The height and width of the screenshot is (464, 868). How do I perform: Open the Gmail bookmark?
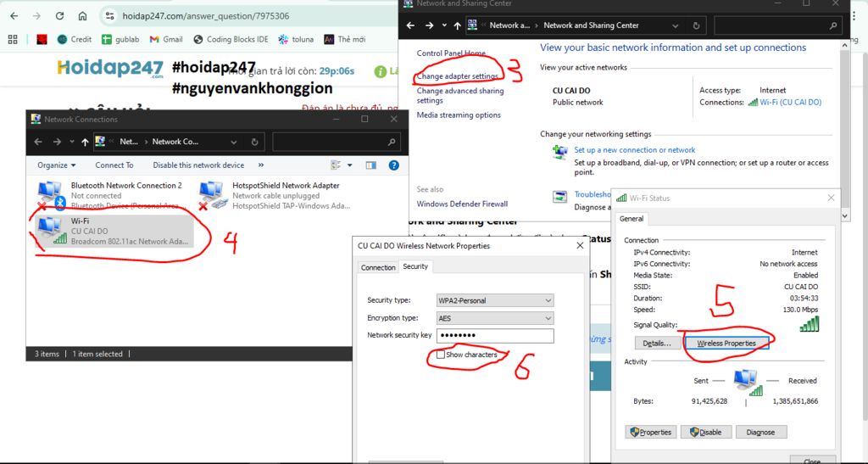[166, 39]
